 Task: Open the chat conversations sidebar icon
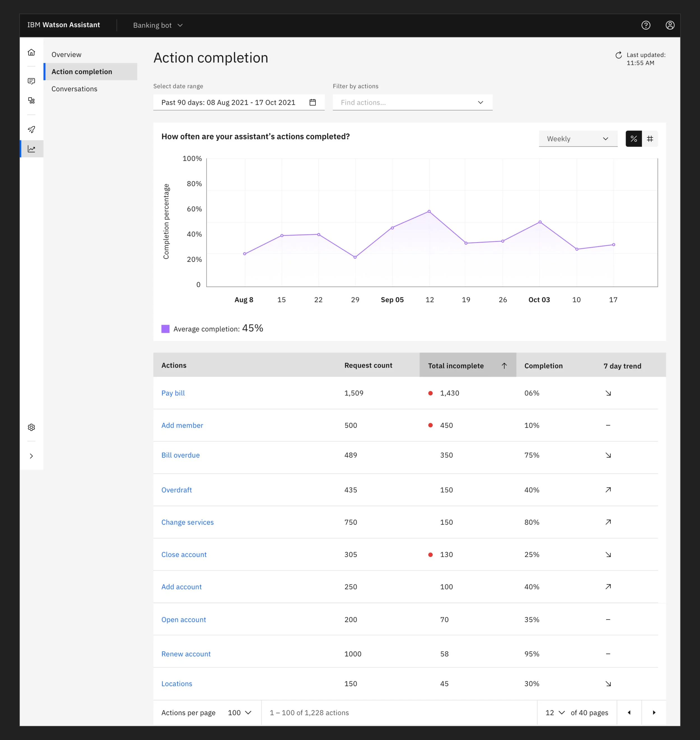[x=31, y=81]
